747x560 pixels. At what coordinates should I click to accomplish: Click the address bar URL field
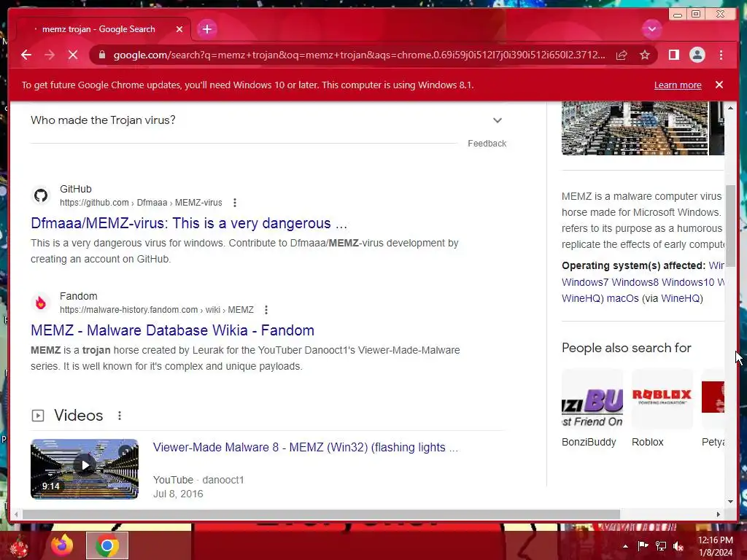[x=359, y=55]
